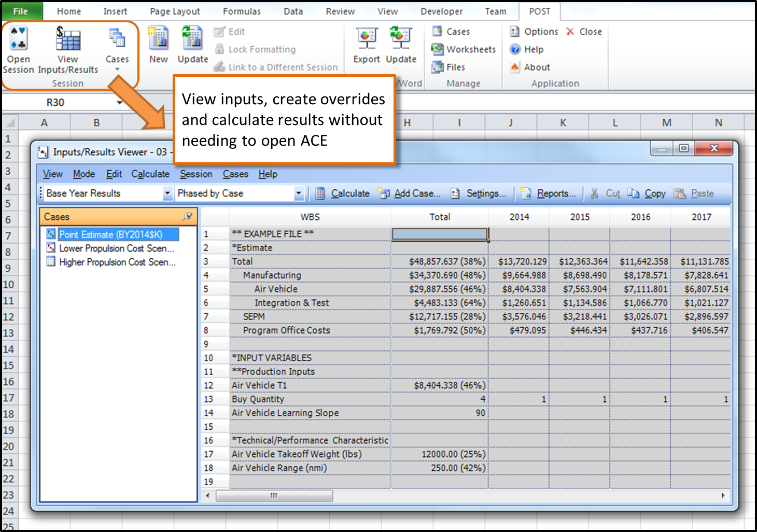Click the Update icon beside Export
This screenshot has height=532, width=757.
(401, 38)
